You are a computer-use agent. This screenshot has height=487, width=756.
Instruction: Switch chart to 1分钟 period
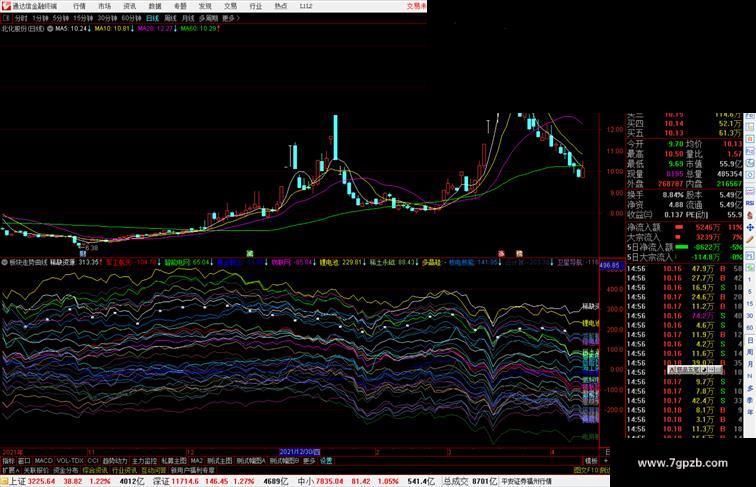click(x=40, y=18)
